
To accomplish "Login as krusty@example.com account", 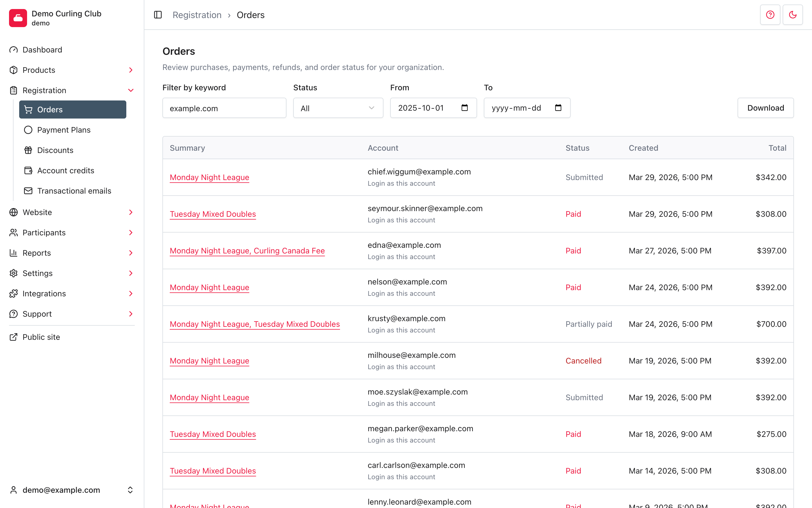I will click(x=401, y=330).
